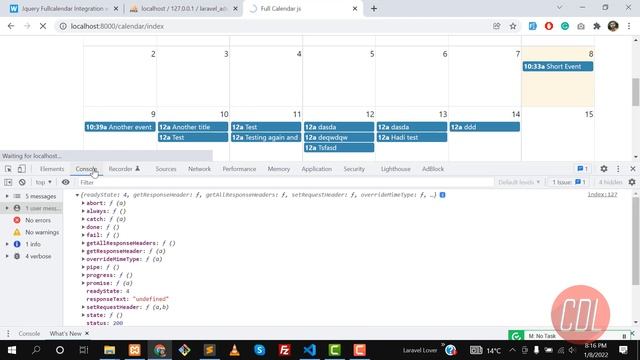
Task: Open the Chrome profile avatar
Action: [x=613, y=26]
